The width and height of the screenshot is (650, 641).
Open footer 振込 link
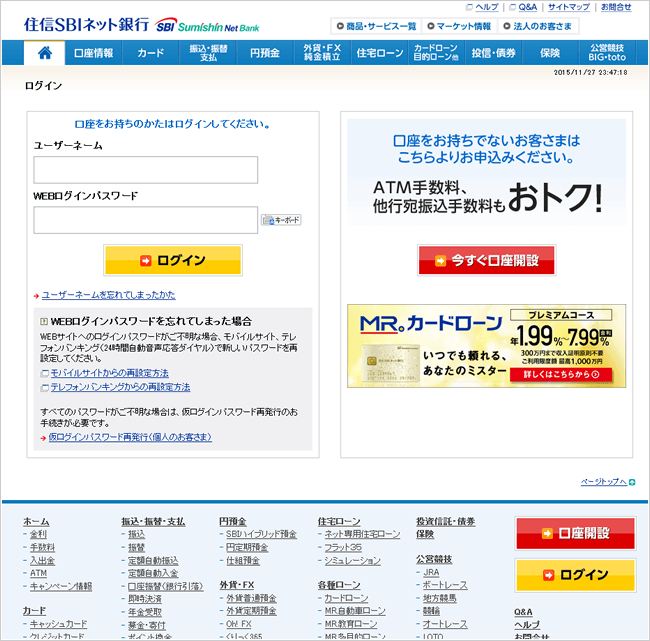click(136, 534)
